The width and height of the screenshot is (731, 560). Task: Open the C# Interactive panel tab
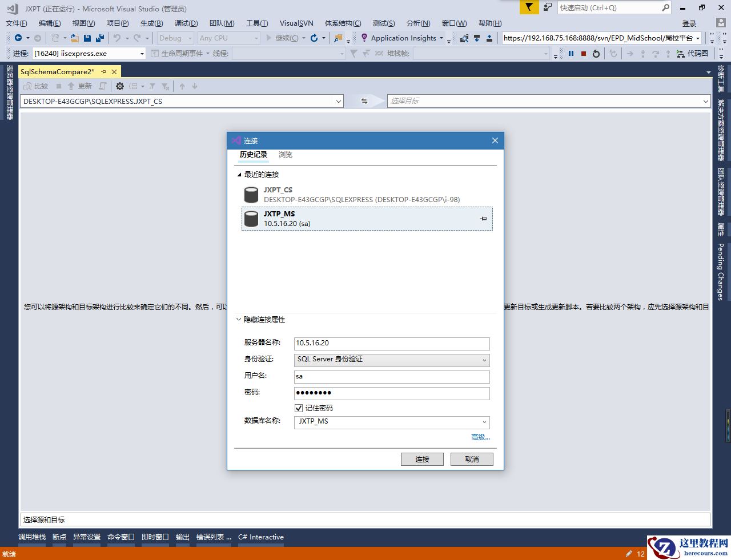(261, 537)
